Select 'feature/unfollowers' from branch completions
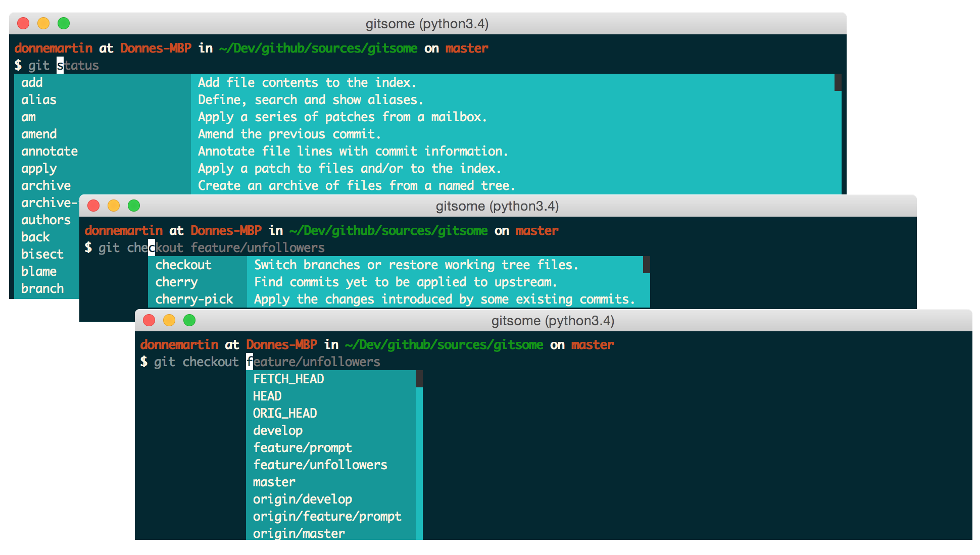This screenshot has height=555, width=980. click(320, 465)
